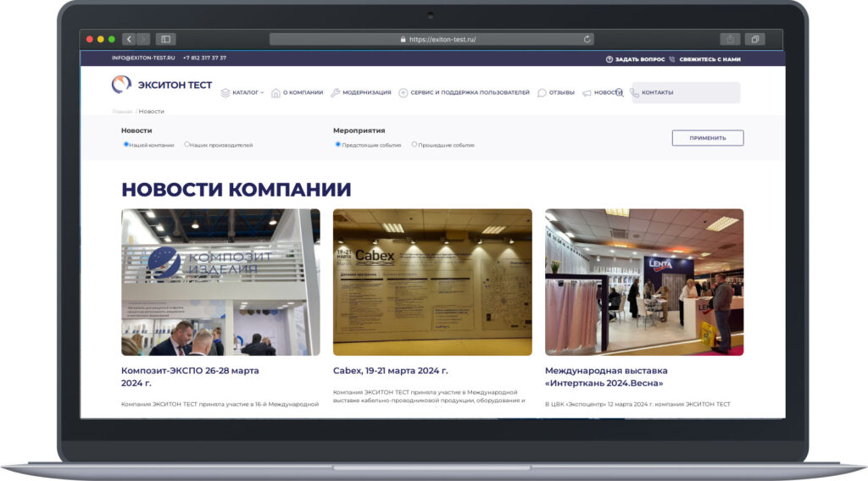Click the megaphone icon beside Новости
Image resolution: width=868 pixels, height=481 pixels.
pyautogui.click(x=587, y=93)
